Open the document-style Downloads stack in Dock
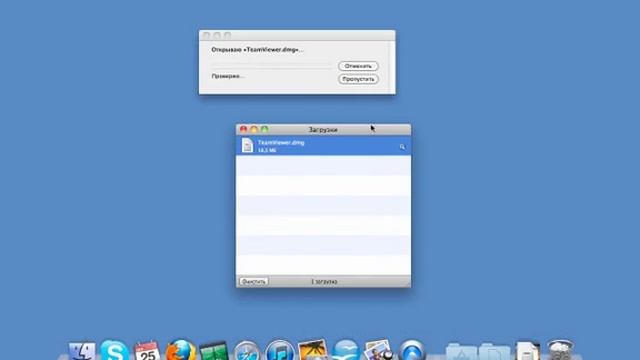This screenshot has height=360, width=640. 528,351
